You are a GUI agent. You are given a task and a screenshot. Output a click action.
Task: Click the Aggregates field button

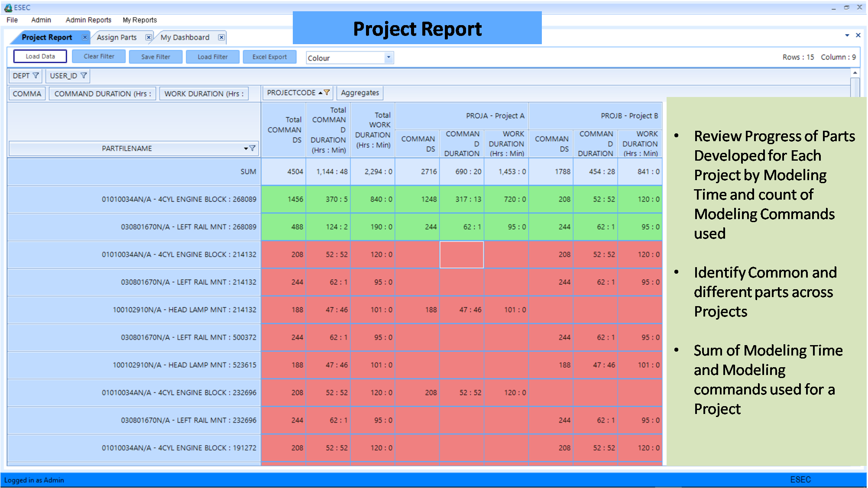pos(360,93)
